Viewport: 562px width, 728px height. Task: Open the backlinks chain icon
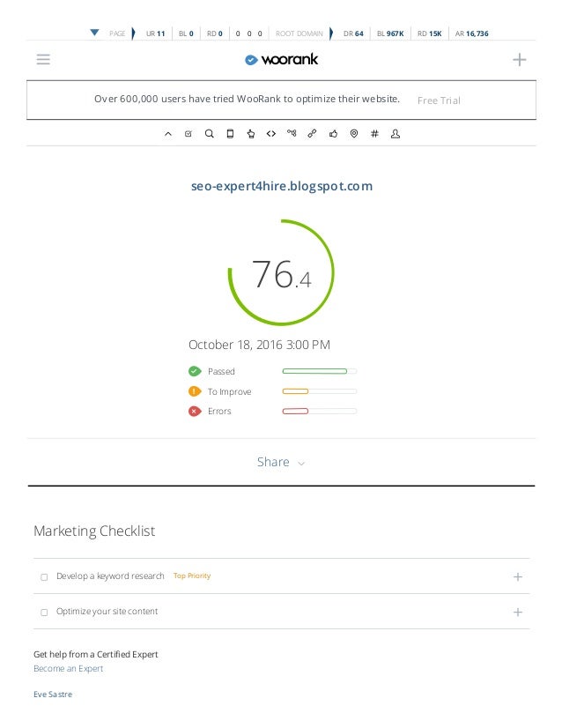point(313,134)
